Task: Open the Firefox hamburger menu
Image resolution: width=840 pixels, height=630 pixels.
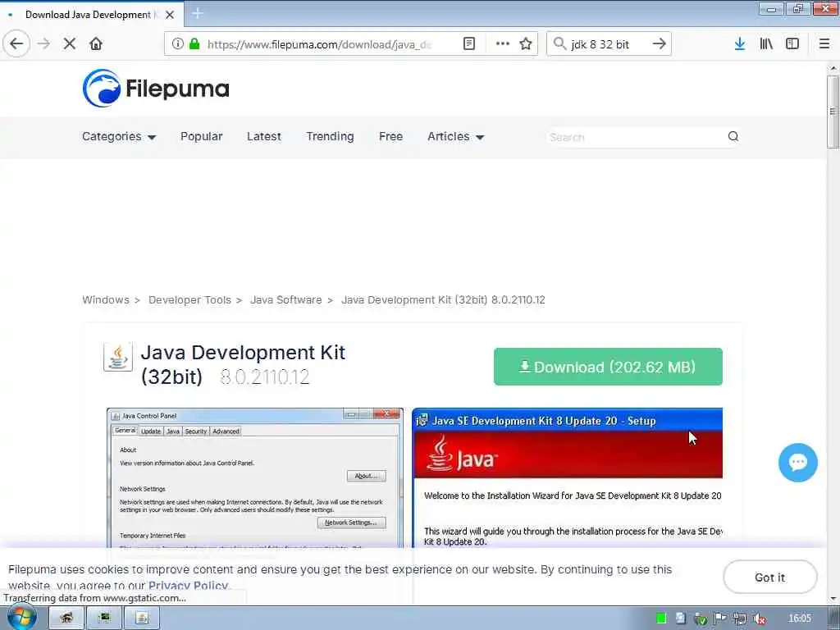Action: point(824,44)
